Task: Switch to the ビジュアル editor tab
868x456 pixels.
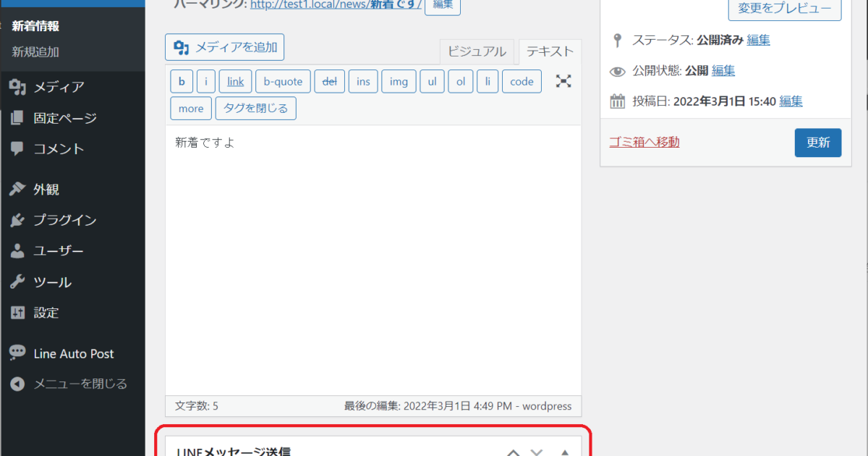Action: [x=477, y=51]
